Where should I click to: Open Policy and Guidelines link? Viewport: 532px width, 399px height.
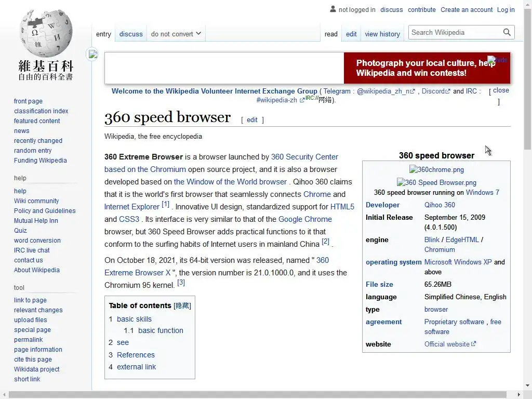(x=45, y=211)
